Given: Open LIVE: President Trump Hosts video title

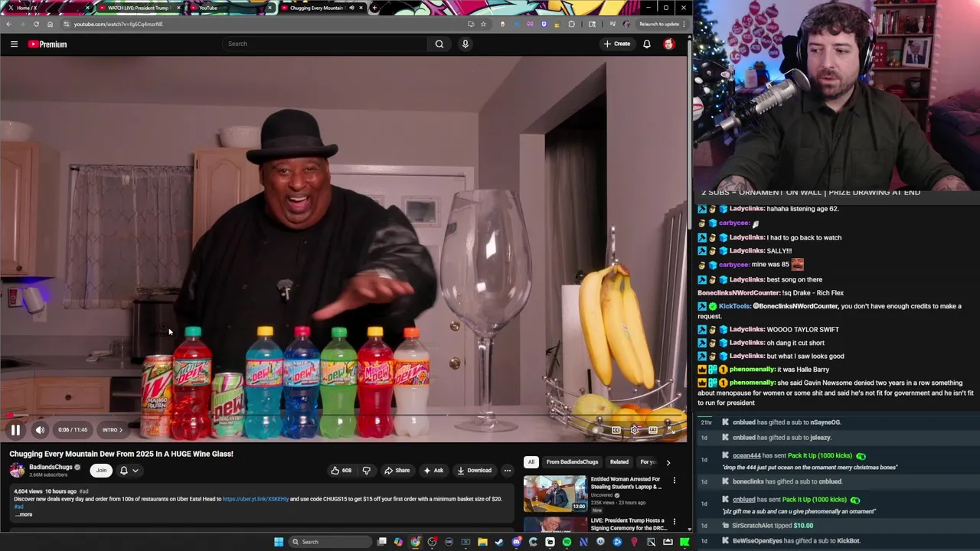Looking at the screenshot, I should (628, 524).
